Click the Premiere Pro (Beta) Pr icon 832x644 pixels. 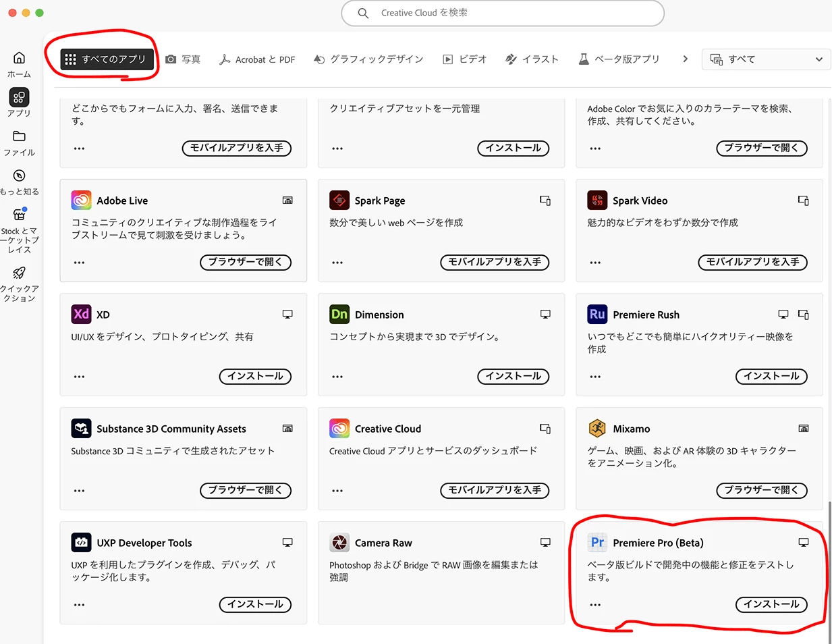pos(597,543)
